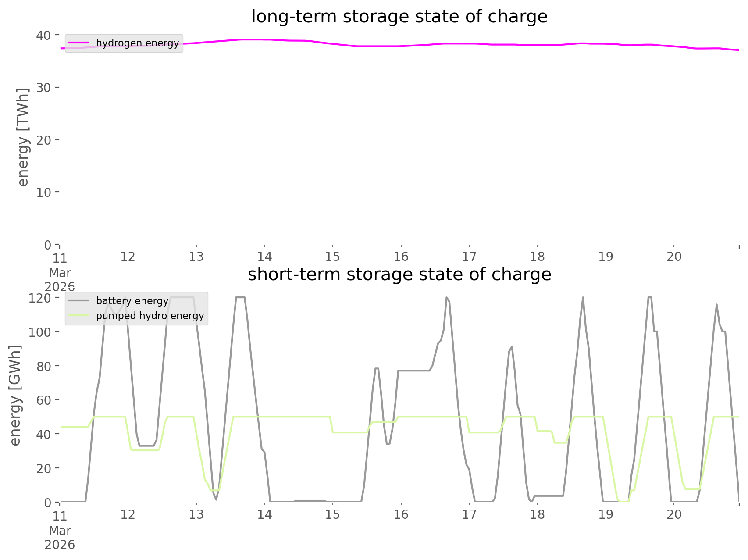Click the 100 tick on the GWh axis

coord(39,332)
